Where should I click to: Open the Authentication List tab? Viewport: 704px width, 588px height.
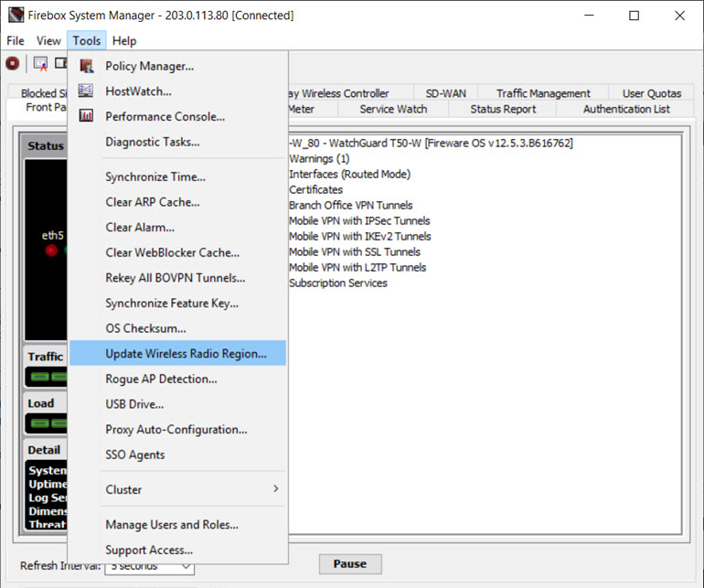(626, 109)
